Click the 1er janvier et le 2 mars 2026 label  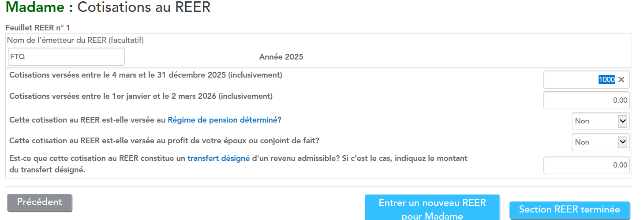(x=141, y=96)
